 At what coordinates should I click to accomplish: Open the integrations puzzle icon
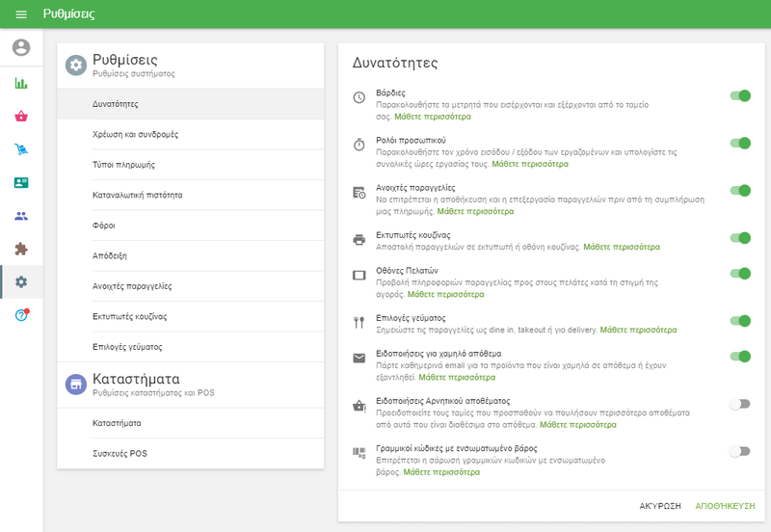[x=21, y=249]
